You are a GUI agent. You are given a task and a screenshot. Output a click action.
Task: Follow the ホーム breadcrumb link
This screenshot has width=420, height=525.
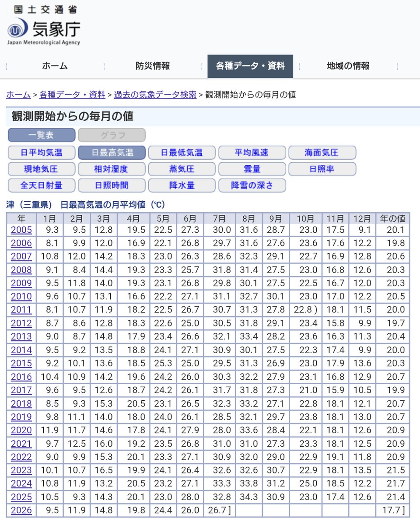click(x=18, y=94)
